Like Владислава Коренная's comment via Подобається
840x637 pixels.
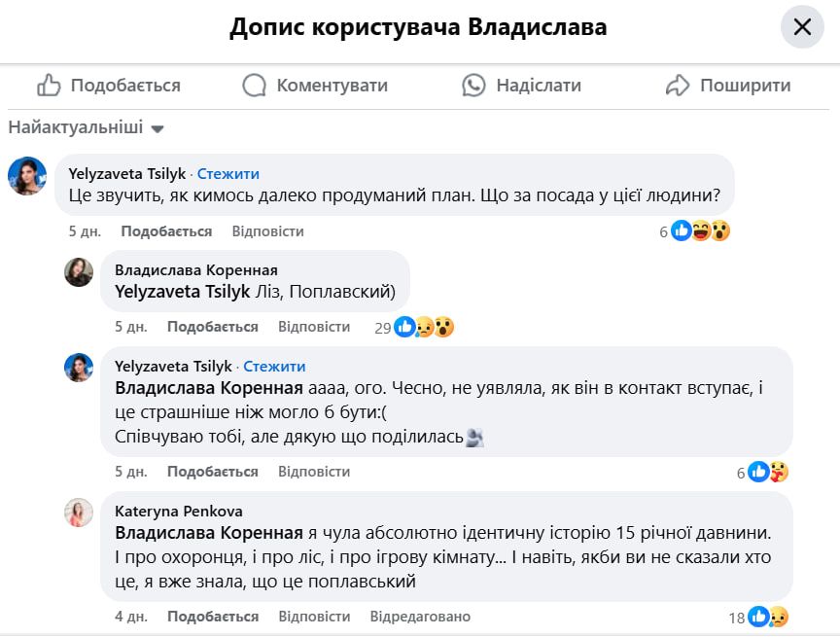213,327
